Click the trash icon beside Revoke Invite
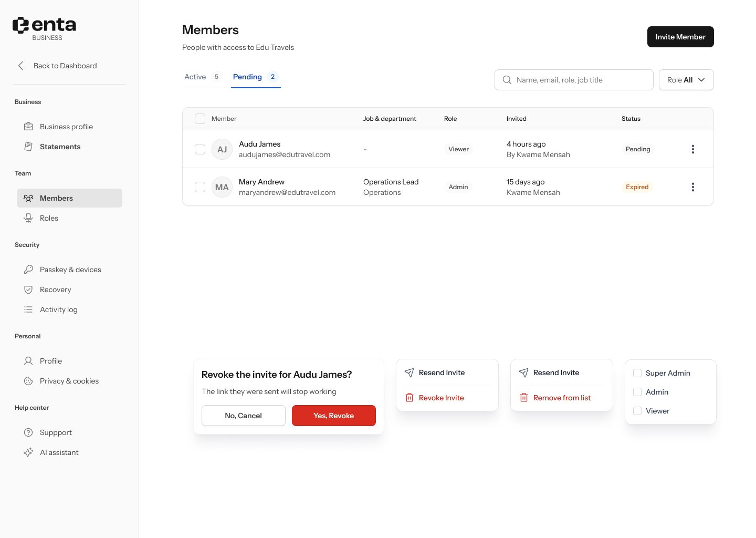The image size is (756, 538). [409, 398]
